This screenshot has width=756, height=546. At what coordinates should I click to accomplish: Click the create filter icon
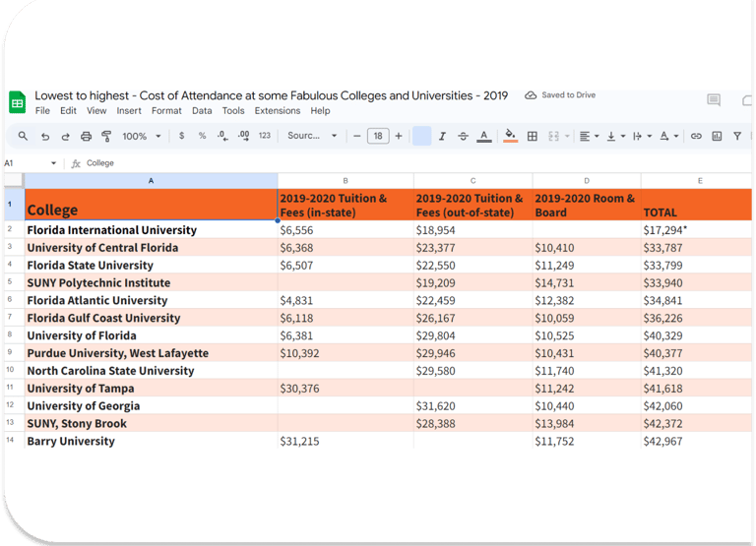pyautogui.click(x=737, y=137)
